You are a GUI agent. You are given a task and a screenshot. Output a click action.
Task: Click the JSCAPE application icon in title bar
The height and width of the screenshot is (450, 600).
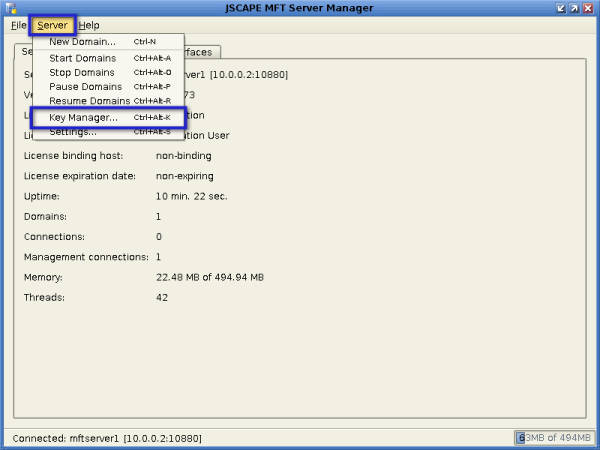point(11,8)
